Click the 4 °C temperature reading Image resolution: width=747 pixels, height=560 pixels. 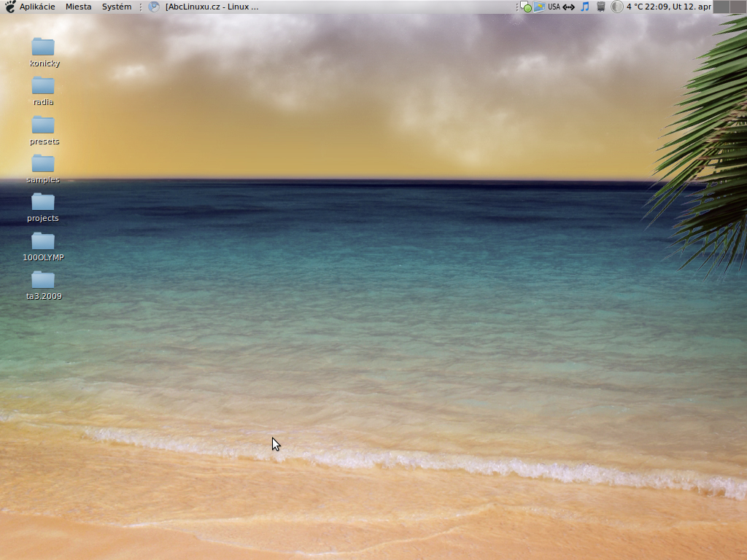(634, 7)
